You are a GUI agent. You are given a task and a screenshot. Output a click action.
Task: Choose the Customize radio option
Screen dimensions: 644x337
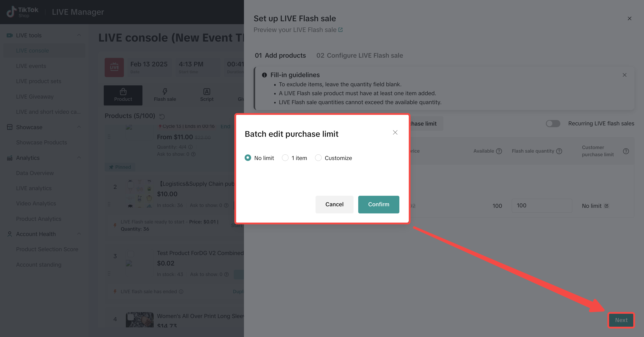pos(318,158)
